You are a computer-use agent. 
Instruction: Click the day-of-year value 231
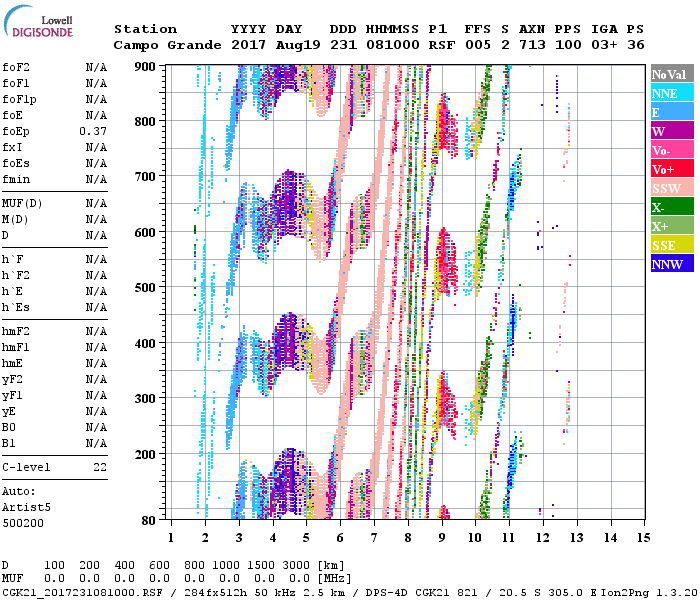343,45
